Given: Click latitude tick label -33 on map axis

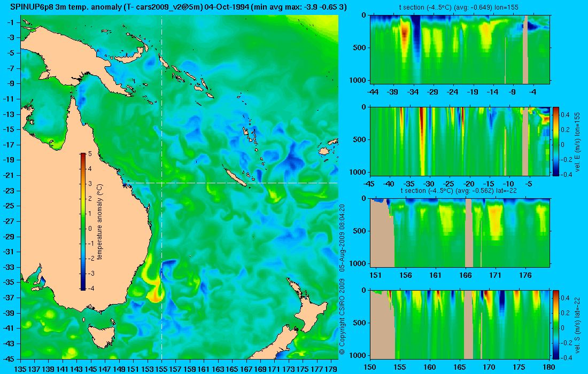Looking at the screenshot, I should (x=8, y=267).
